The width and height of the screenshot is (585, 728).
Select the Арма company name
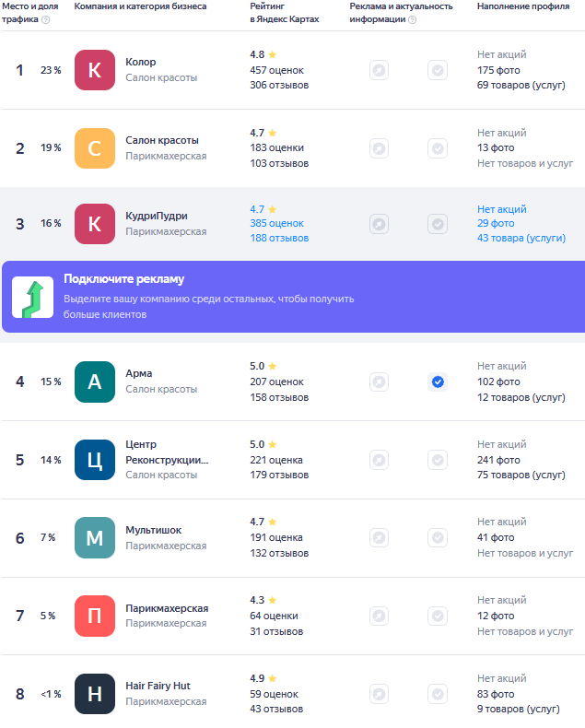(139, 373)
